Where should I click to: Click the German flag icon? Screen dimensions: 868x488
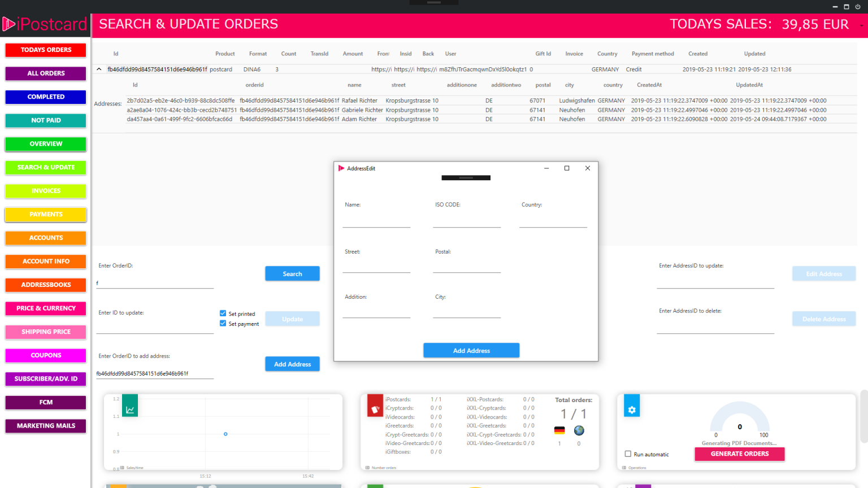click(559, 430)
